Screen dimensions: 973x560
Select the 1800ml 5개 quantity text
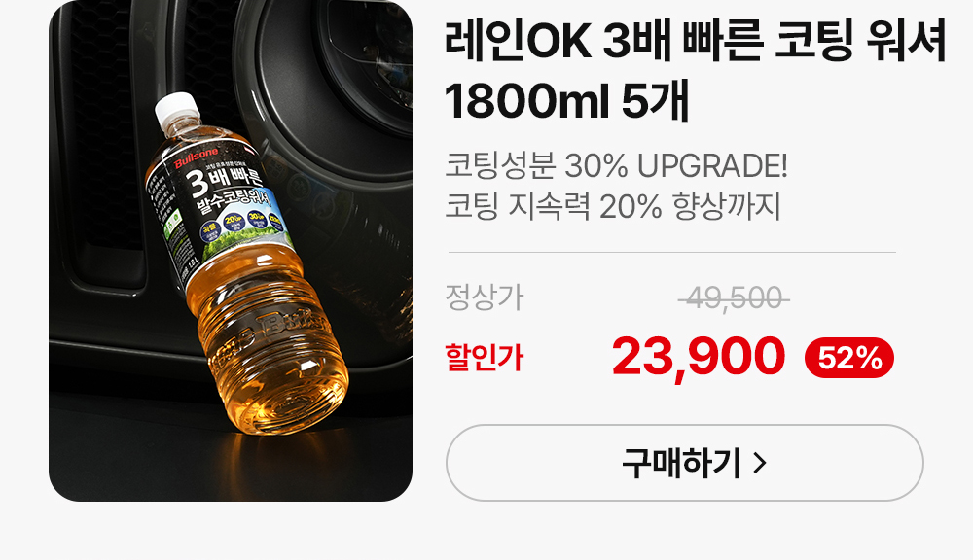tap(566, 101)
